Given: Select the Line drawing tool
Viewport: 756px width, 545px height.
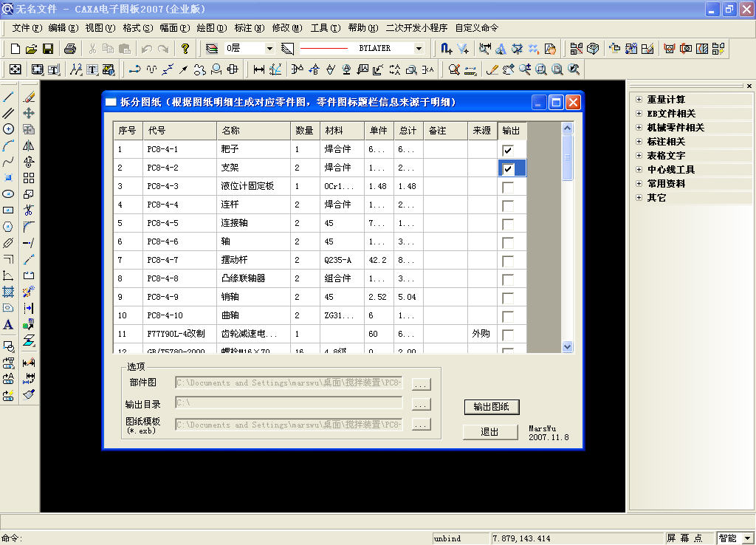Looking at the screenshot, I should [8, 97].
